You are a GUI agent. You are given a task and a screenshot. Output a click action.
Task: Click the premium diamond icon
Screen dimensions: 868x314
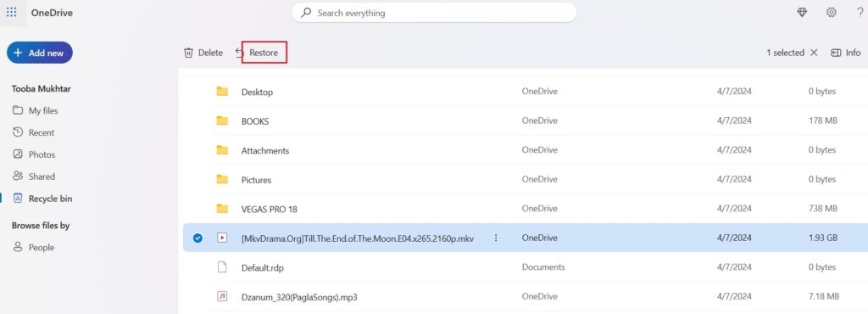802,13
